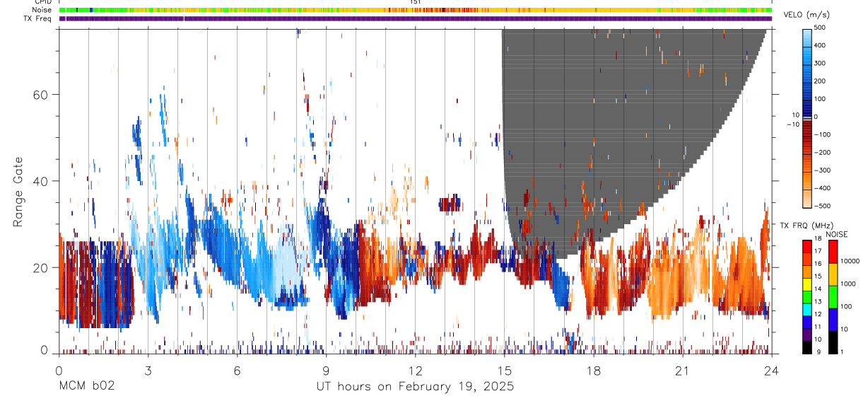Click the -200 velocity scale label
The height and width of the screenshot is (401, 868).
click(821, 152)
